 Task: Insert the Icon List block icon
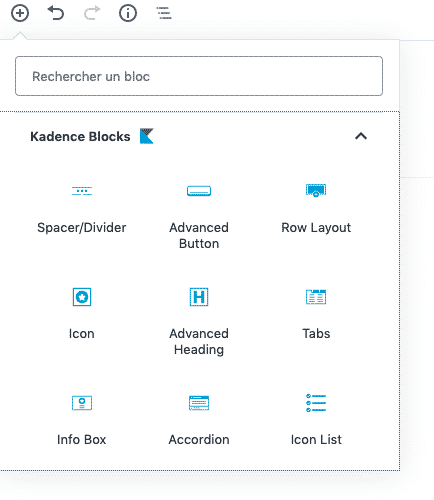click(316, 403)
